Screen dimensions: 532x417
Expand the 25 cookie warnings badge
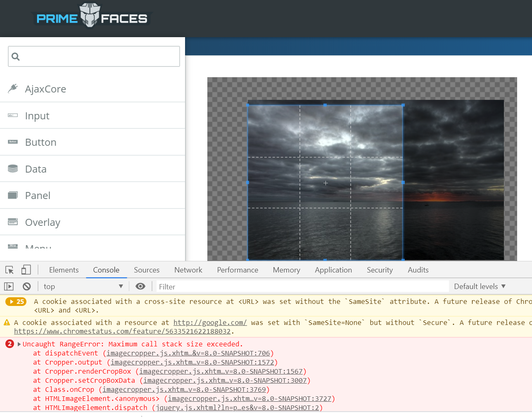[16, 301]
